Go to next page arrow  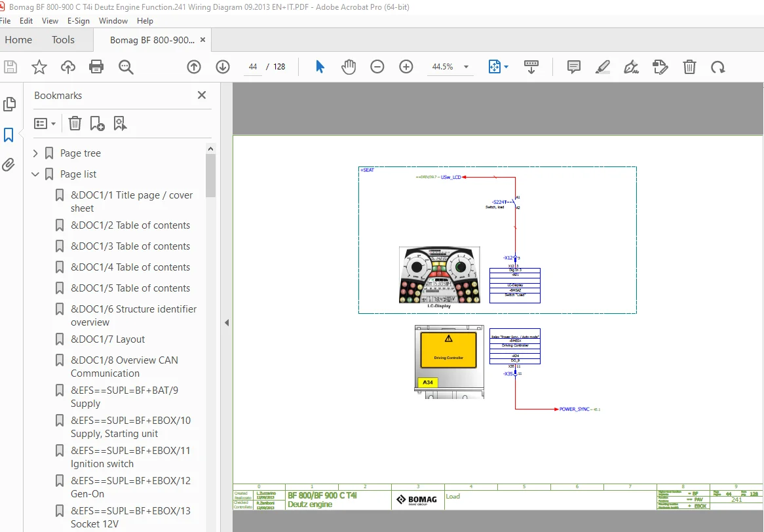click(223, 67)
